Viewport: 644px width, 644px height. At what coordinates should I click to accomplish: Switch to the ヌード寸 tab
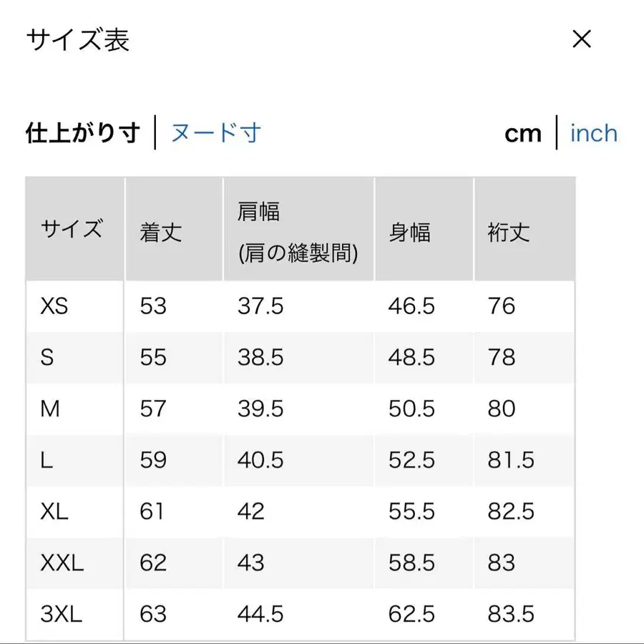pos(215,133)
